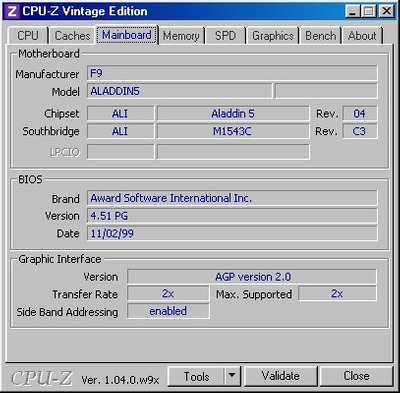Click the first empty LPCIO field
400x393 pixels.
click(x=121, y=152)
